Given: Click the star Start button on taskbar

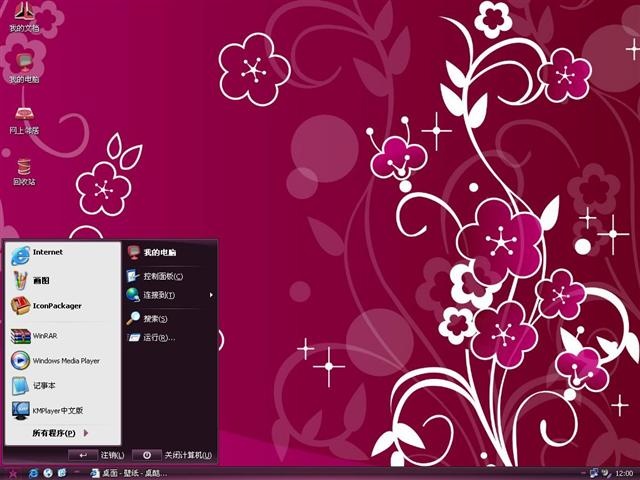Looking at the screenshot, I should coord(12,473).
